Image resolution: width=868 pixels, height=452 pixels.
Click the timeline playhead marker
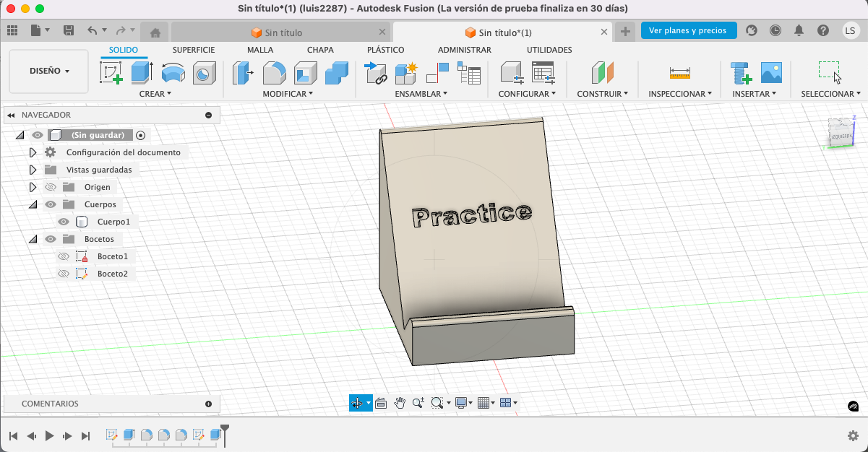coord(225,435)
